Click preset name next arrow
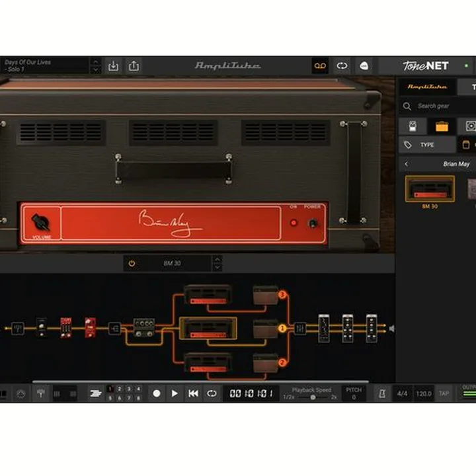The image size is (476, 476). tap(95, 70)
